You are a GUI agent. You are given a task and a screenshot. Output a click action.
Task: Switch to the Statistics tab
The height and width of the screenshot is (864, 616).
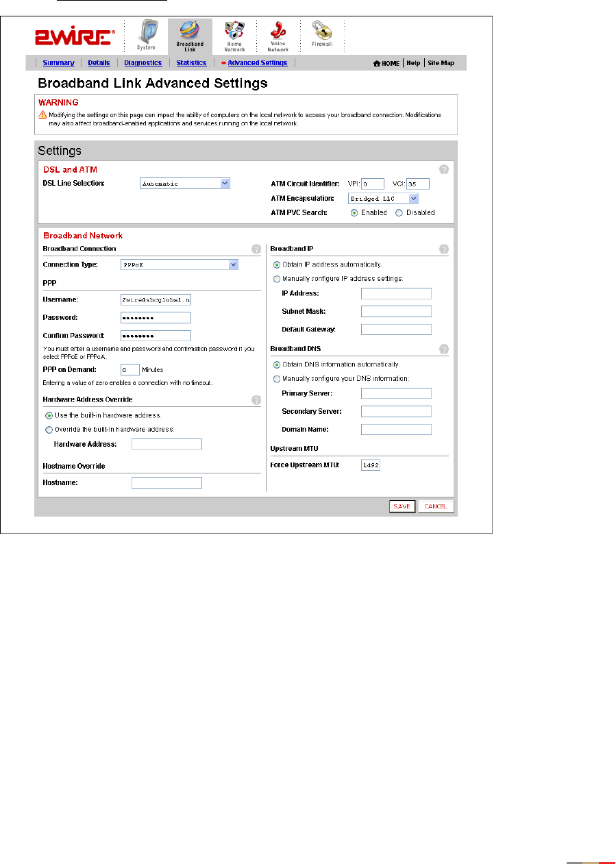(x=191, y=63)
